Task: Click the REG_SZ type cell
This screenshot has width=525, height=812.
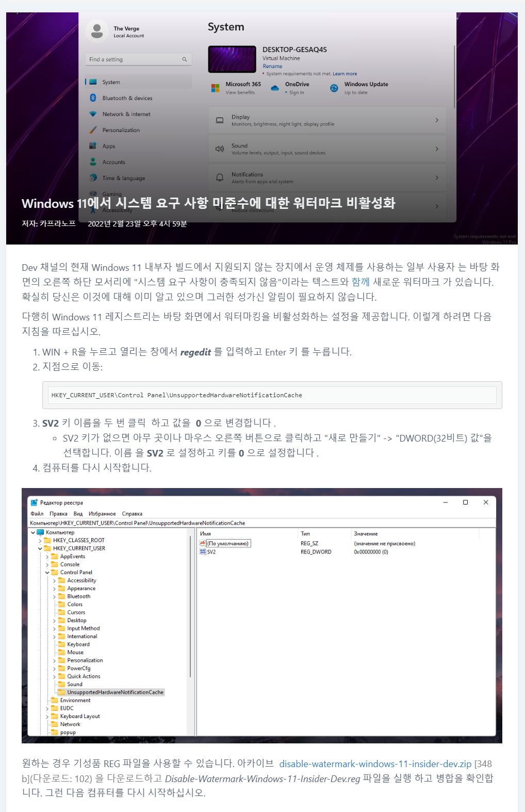Action: [309, 544]
